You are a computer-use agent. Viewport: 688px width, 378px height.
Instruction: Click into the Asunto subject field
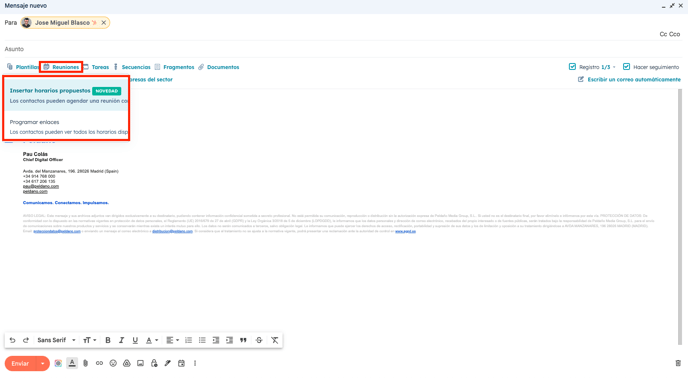click(343, 49)
